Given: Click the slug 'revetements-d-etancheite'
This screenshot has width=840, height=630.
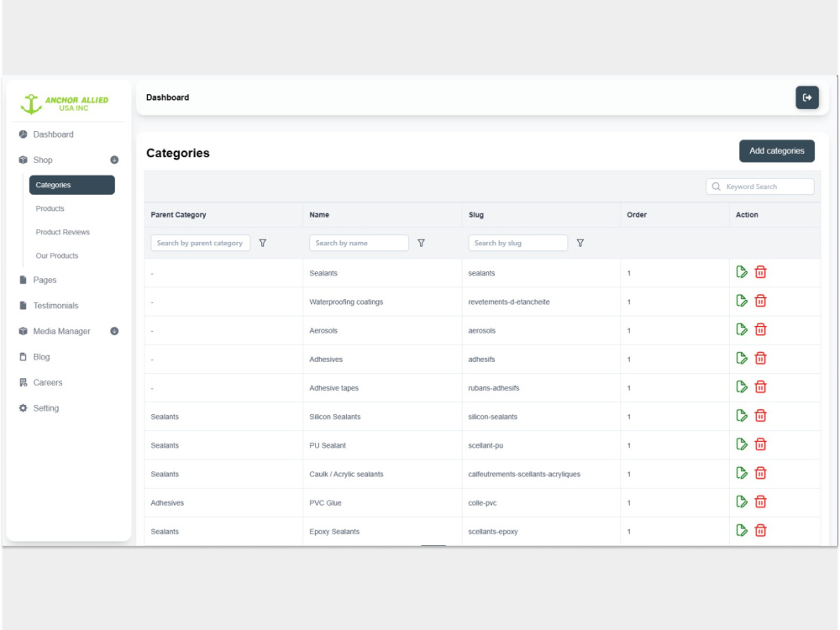Looking at the screenshot, I should pos(509,302).
